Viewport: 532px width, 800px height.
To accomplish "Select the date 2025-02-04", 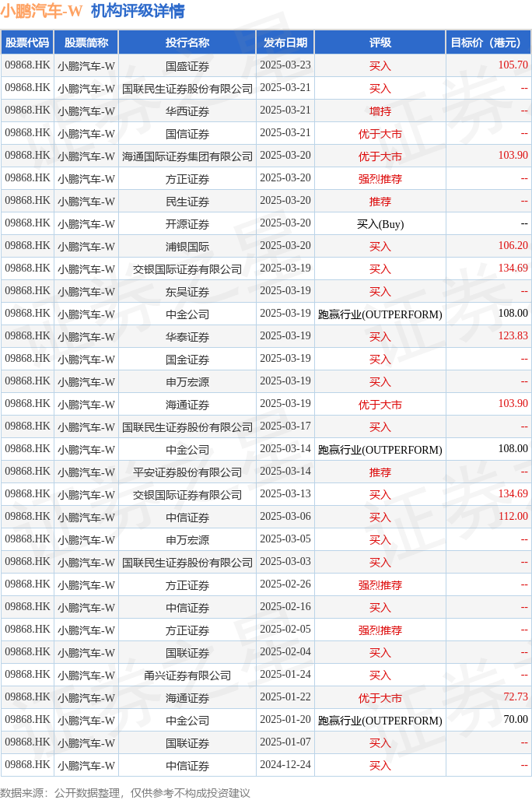I will pyautogui.click(x=285, y=651).
